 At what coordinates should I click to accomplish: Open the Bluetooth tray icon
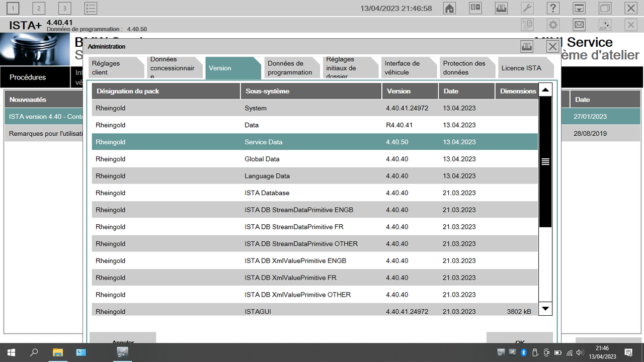pyautogui.click(x=523, y=352)
